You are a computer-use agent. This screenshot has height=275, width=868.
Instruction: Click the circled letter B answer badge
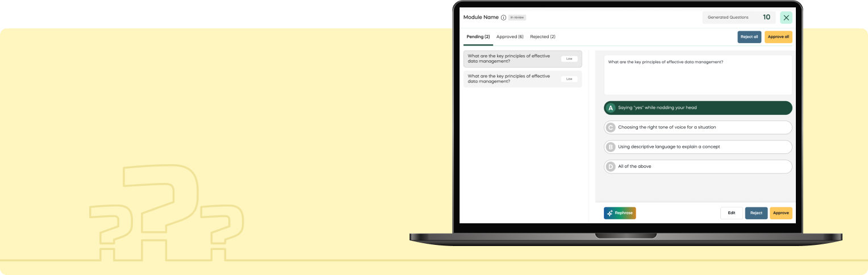point(611,147)
